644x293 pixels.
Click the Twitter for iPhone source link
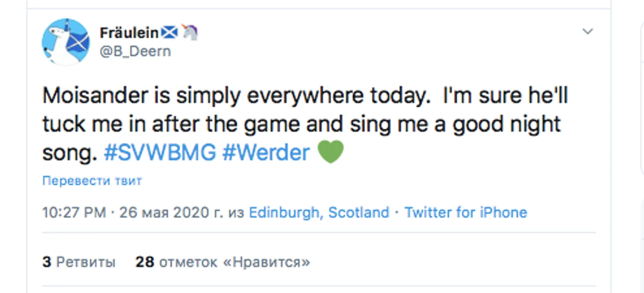[466, 213]
